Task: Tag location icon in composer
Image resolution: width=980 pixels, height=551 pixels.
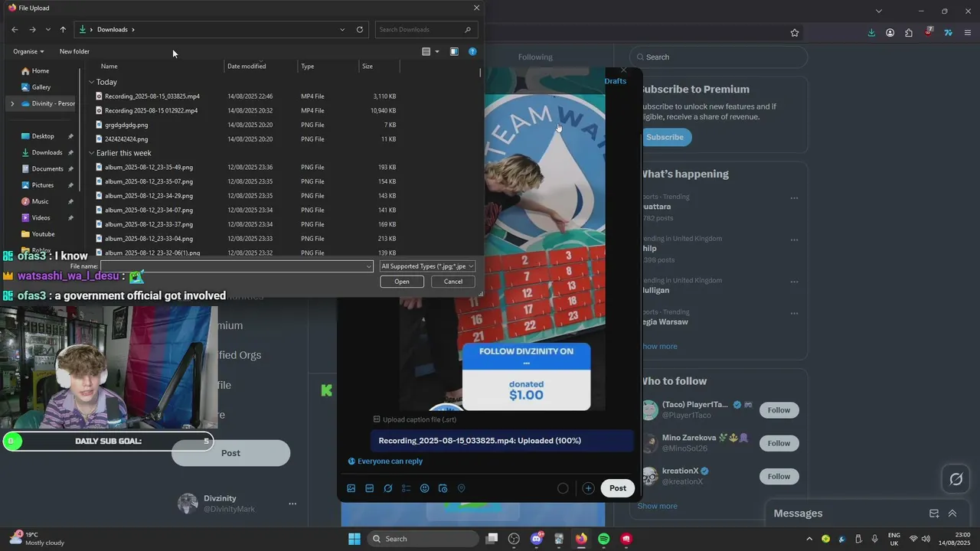Action: pyautogui.click(x=461, y=488)
